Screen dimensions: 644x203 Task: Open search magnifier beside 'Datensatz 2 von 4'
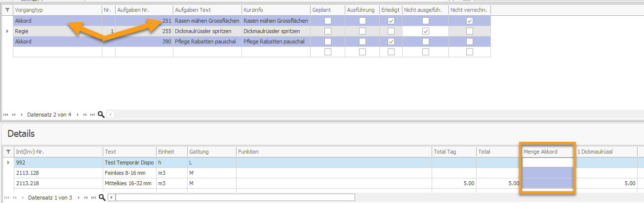pos(101,115)
